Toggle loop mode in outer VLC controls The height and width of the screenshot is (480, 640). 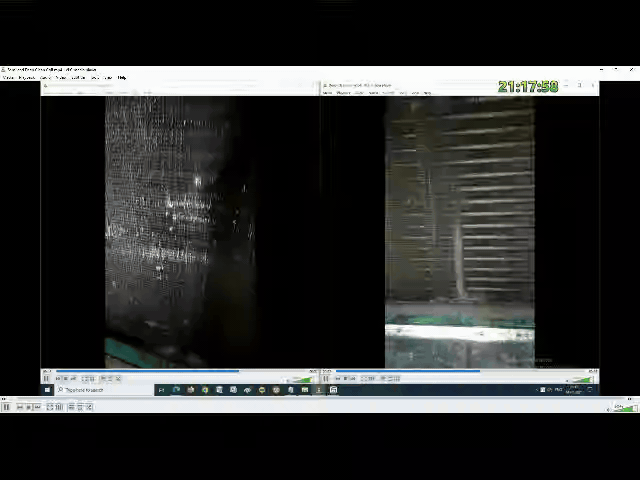80,407
